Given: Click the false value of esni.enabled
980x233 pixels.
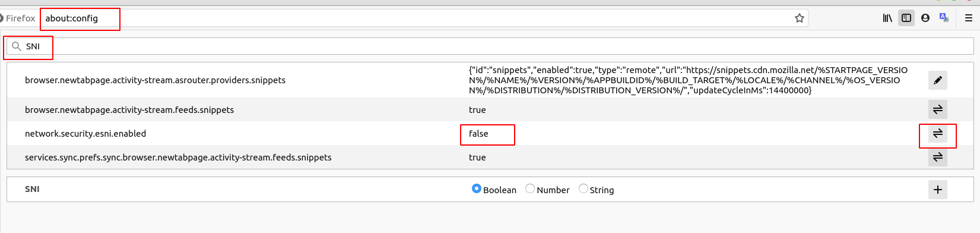Looking at the screenshot, I should pos(478,134).
